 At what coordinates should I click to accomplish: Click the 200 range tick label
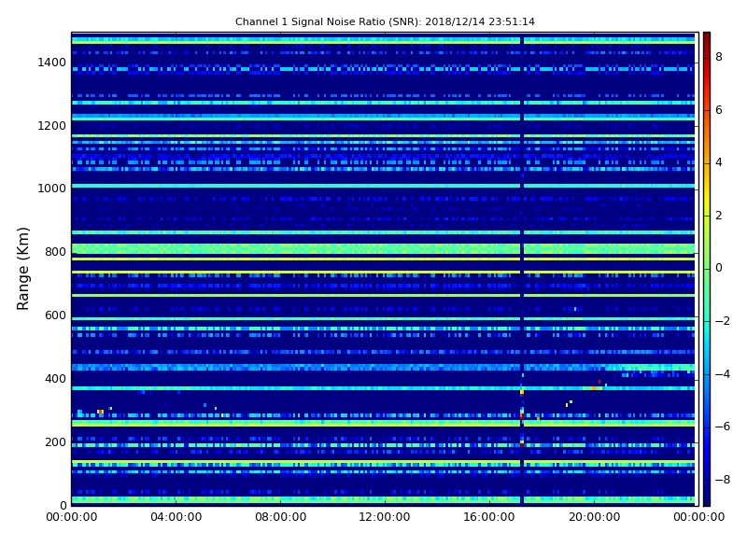pos(55,441)
